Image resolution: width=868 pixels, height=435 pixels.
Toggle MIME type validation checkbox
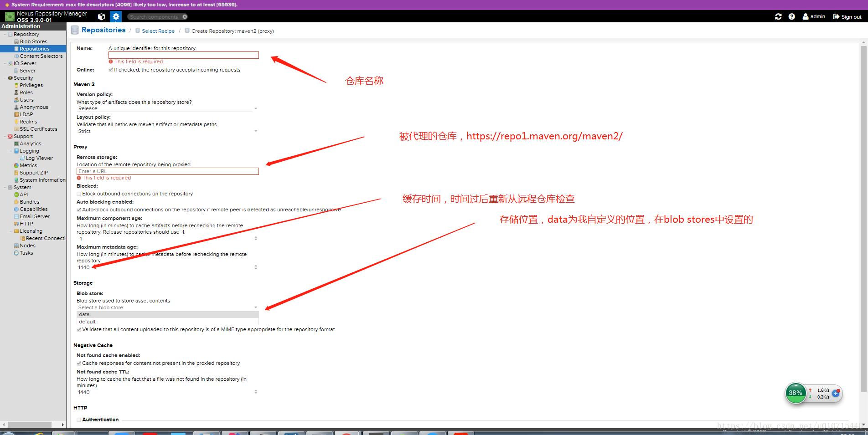click(x=79, y=330)
